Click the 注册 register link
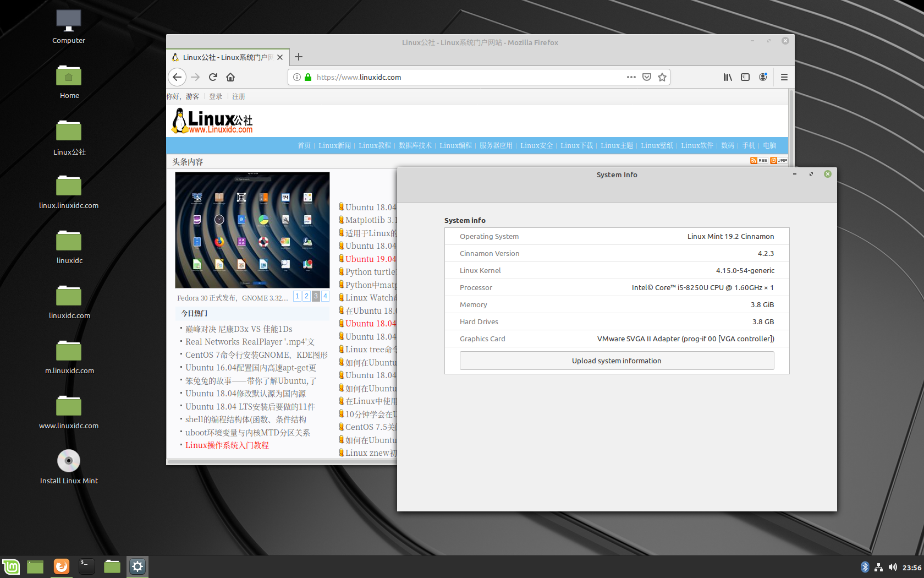This screenshot has height=578, width=924. coord(239,96)
